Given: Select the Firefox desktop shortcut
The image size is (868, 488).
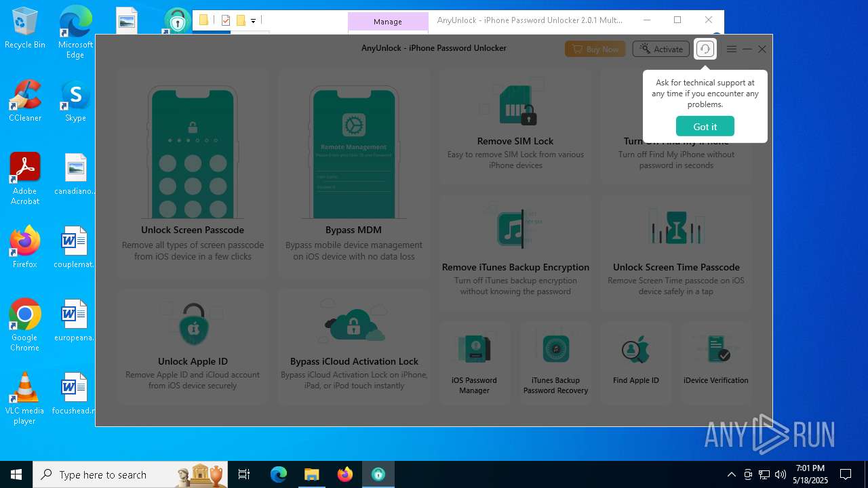Looking at the screenshot, I should click(x=25, y=247).
